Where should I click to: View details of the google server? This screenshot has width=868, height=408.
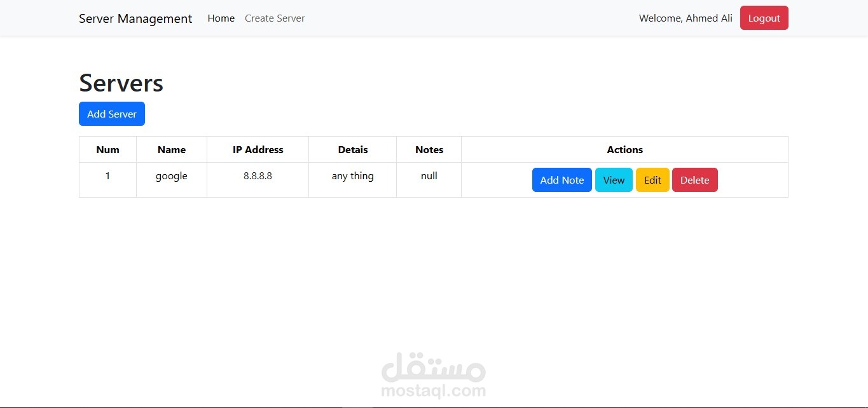(x=613, y=180)
